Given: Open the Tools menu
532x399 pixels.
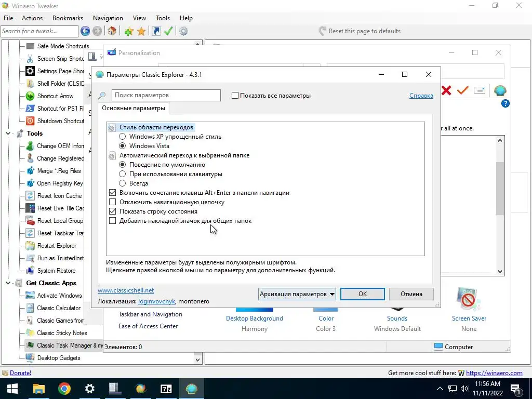Looking at the screenshot, I should point(163,18).
